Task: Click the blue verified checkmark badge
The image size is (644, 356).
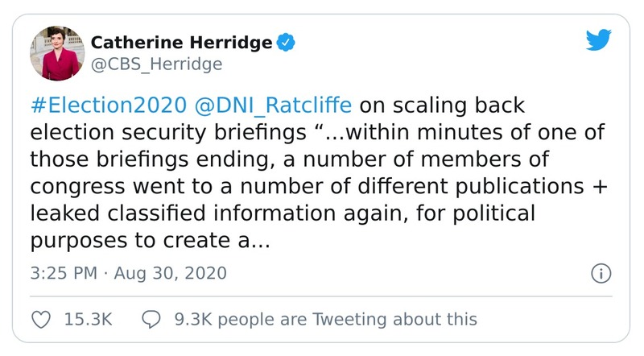Action: [284, 43]
